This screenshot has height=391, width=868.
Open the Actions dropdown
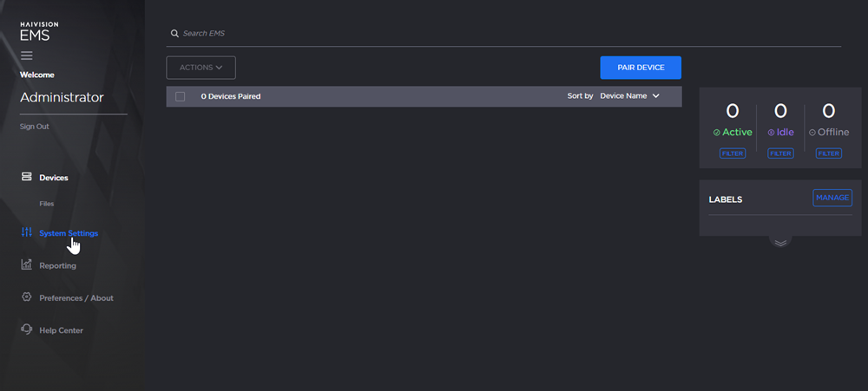201,68
